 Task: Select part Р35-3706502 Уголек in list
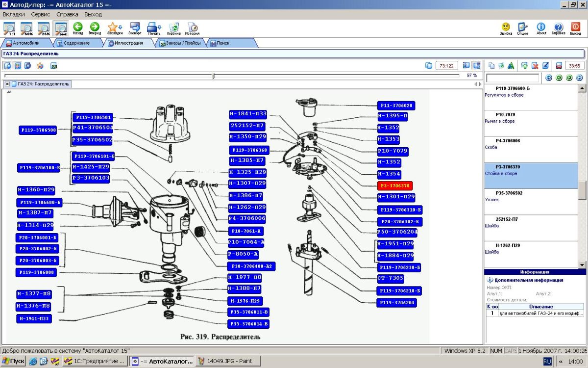[531, 202]
